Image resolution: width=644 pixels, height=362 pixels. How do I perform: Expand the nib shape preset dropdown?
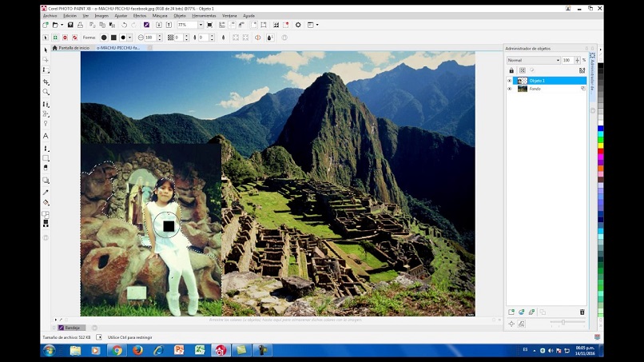[x=129, y=38]
